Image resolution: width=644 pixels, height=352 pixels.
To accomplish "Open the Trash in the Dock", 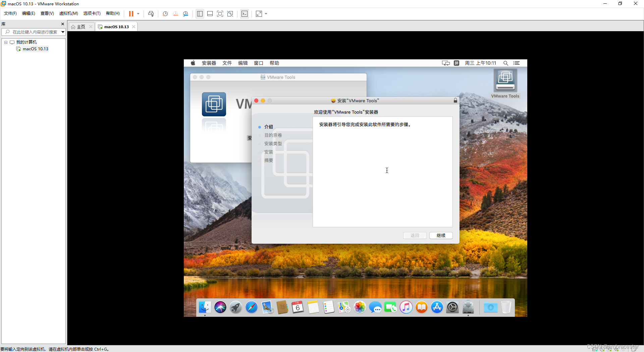I will click(506, 307).
